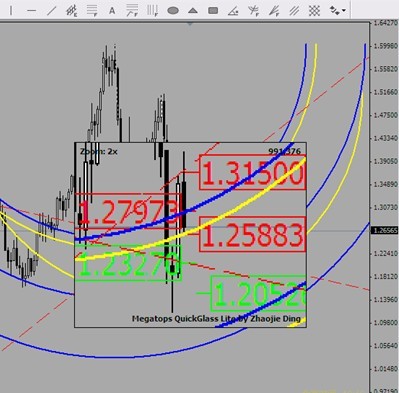
Task: Click the 1.13960 price axis label
Action: click(386, 300)
